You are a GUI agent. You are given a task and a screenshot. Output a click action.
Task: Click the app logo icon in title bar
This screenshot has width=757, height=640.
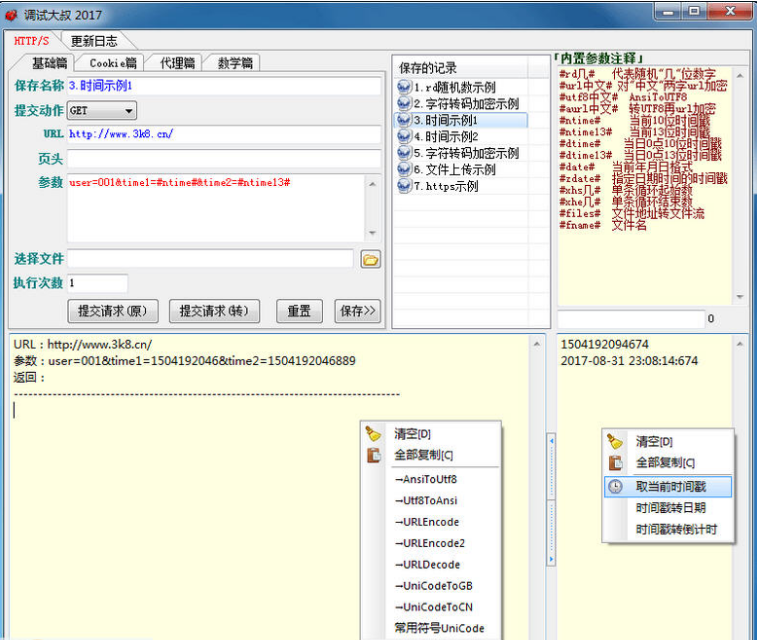(12, 15)
